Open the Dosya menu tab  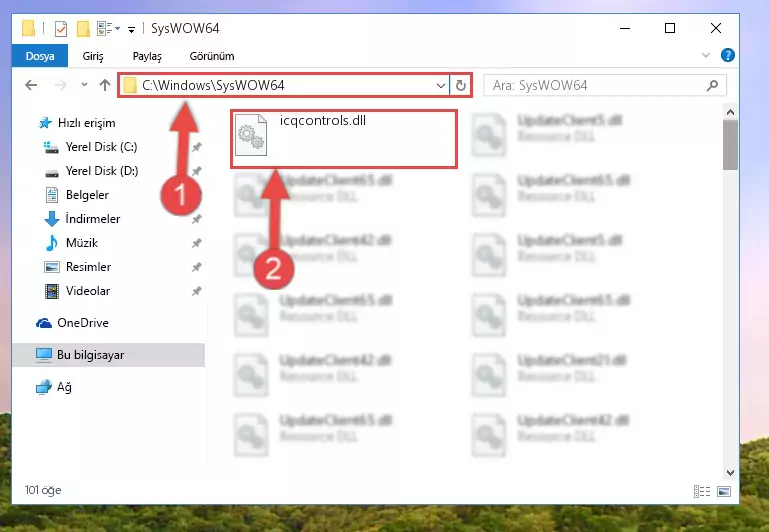[x=40, y=56]
